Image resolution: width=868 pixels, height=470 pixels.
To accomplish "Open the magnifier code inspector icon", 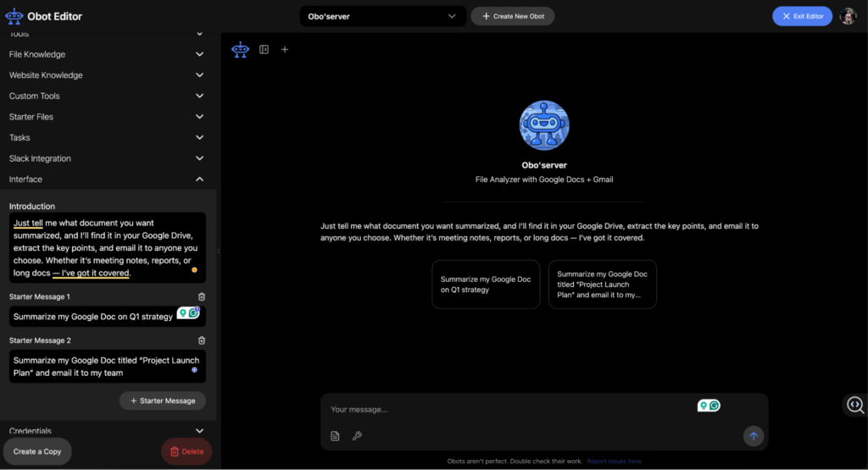I will pos(854,406).
